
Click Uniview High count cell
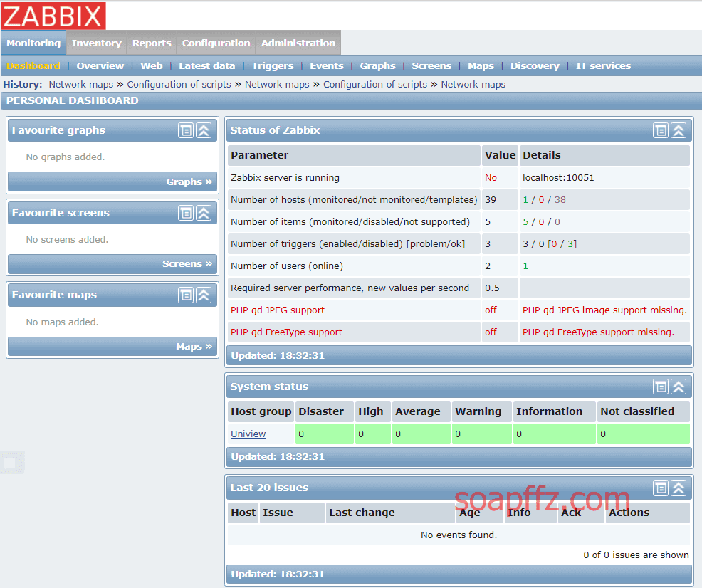point(373,434)
